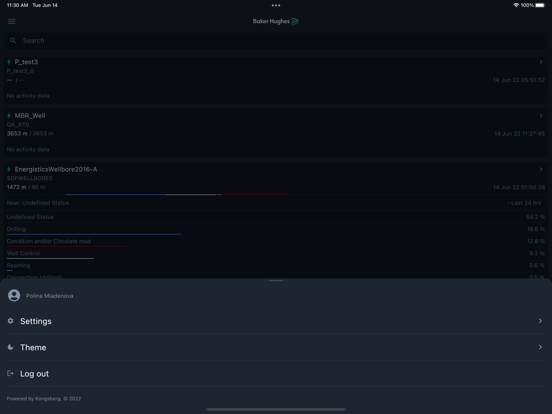Open the Last 24 hrs period selector
Screen dimensions: 552x414
[525, 203]
